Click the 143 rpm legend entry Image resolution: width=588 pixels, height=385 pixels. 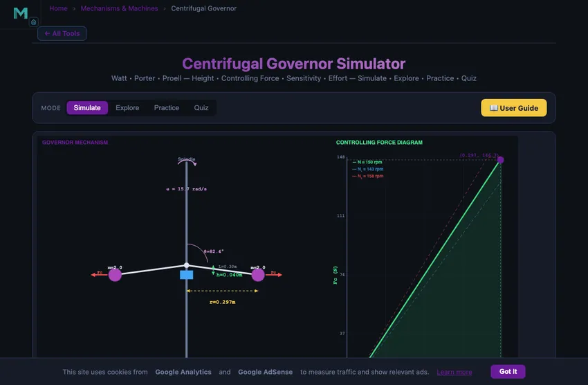(367, 169)
